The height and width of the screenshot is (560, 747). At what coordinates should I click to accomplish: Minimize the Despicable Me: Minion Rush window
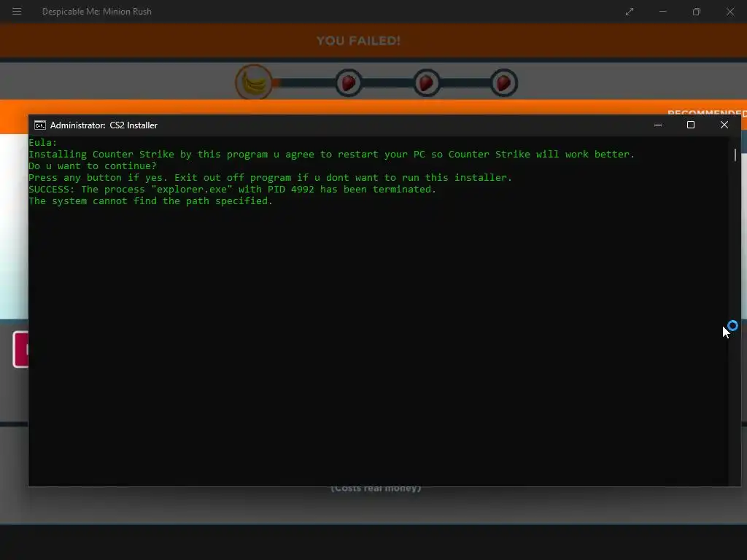[x=662, y=12]
